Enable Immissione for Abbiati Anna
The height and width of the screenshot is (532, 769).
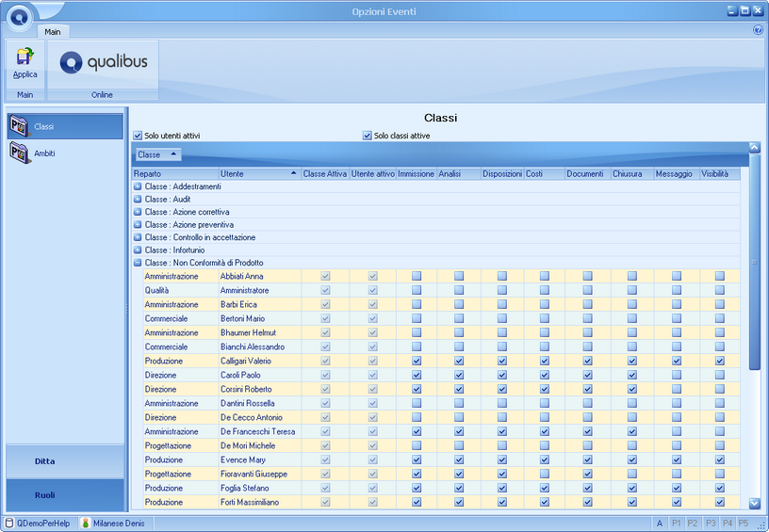point(416,276)
